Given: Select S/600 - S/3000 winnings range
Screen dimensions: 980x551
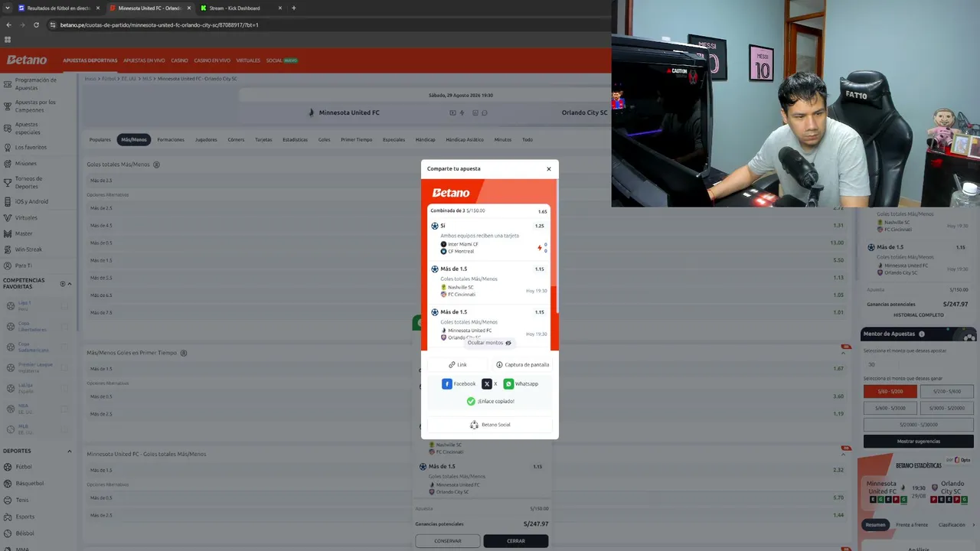Looking at the screenshot, I should [x=890, y=408].
